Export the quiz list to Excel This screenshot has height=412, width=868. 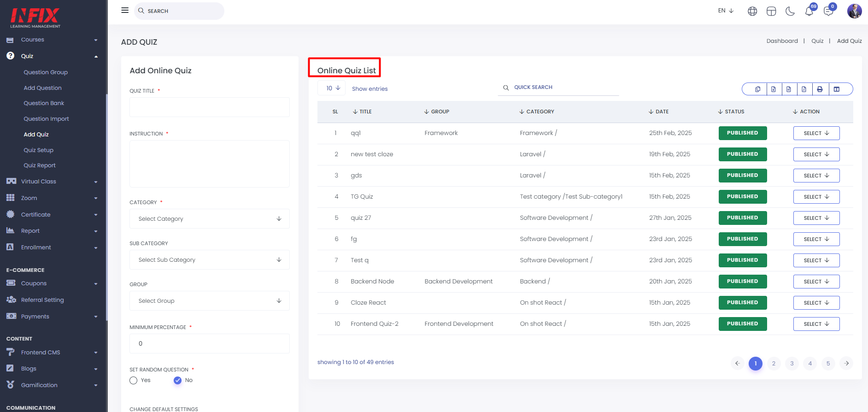click(x=773, y=89)
